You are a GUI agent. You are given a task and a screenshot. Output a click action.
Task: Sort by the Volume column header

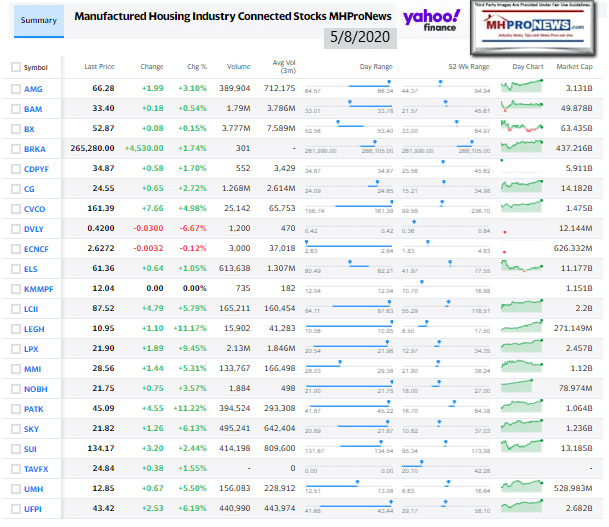(x=238, y=67)
